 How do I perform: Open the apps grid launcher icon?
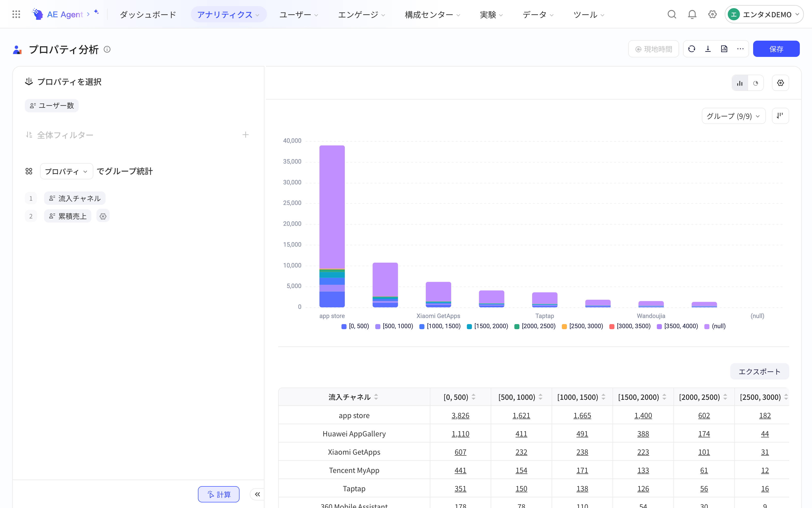16,14
